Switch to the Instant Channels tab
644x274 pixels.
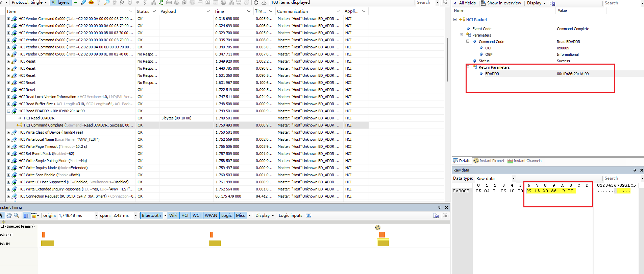point(524,161)
